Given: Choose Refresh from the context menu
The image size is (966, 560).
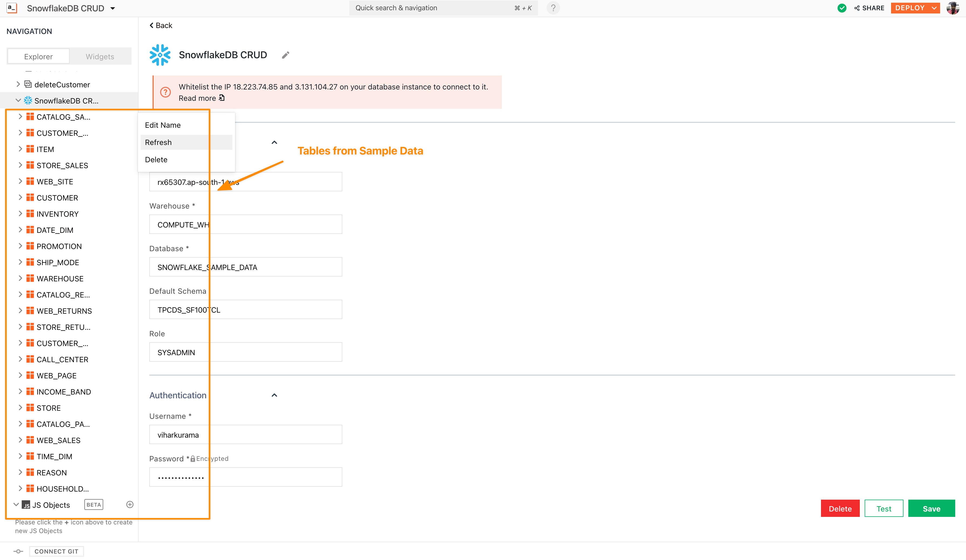Looking at the screenshot, I should point(158,142).
